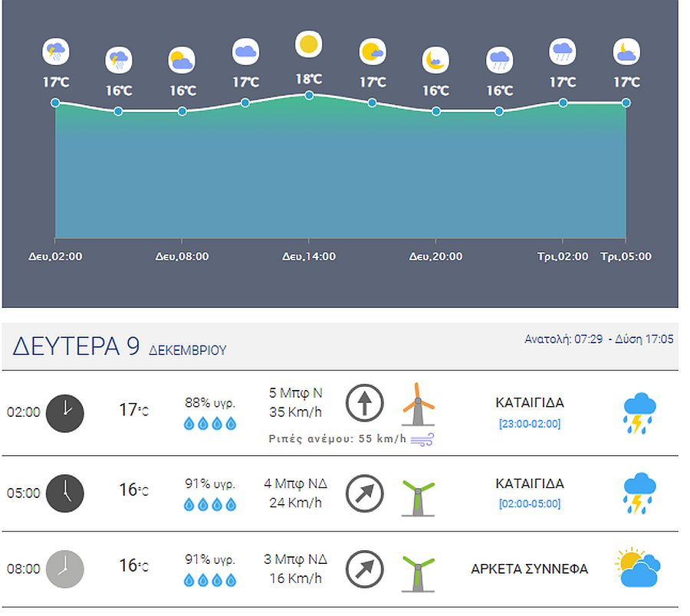This screenshot has height=616, width=690.
Task: Click the wind gust icon beside 55 km/h
Action: [x=422, y=440]
